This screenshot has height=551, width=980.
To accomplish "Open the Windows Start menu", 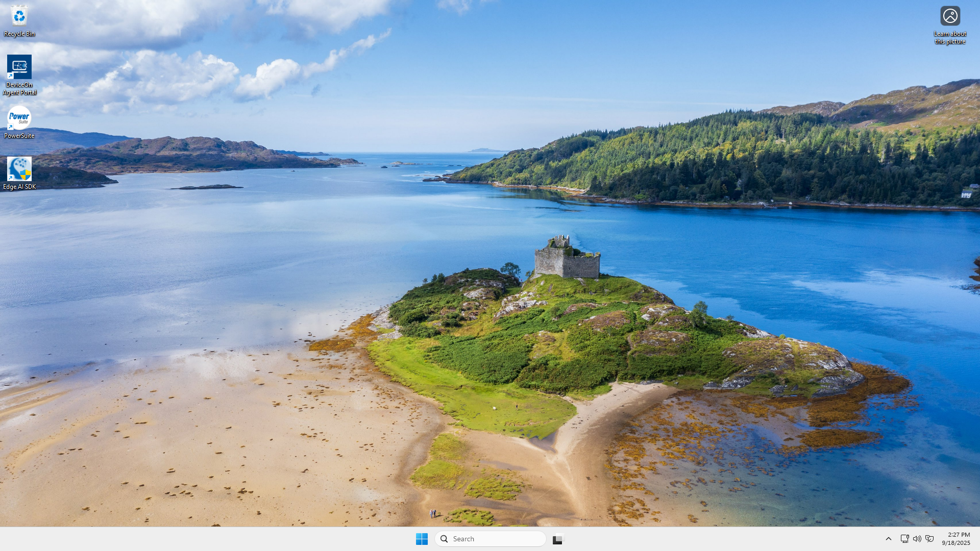I will point(422,539).
